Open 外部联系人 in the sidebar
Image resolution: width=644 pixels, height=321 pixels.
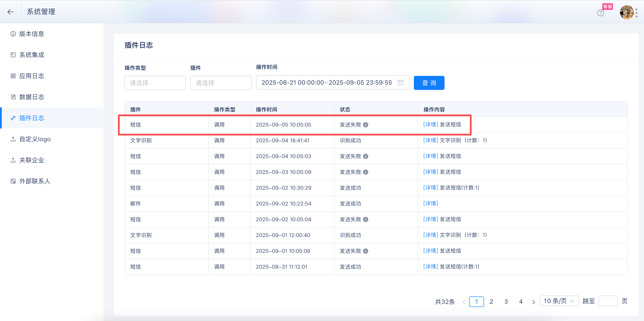tap(52, 181)
